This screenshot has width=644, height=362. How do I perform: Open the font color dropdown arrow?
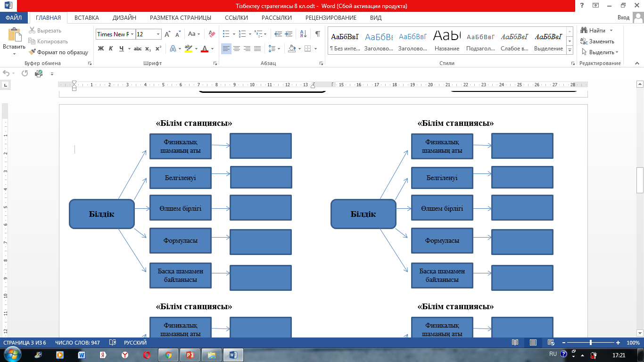(212, 49)
